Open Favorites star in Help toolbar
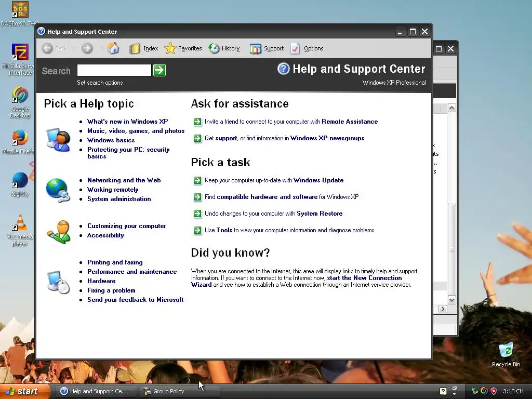 pos(183,48)
